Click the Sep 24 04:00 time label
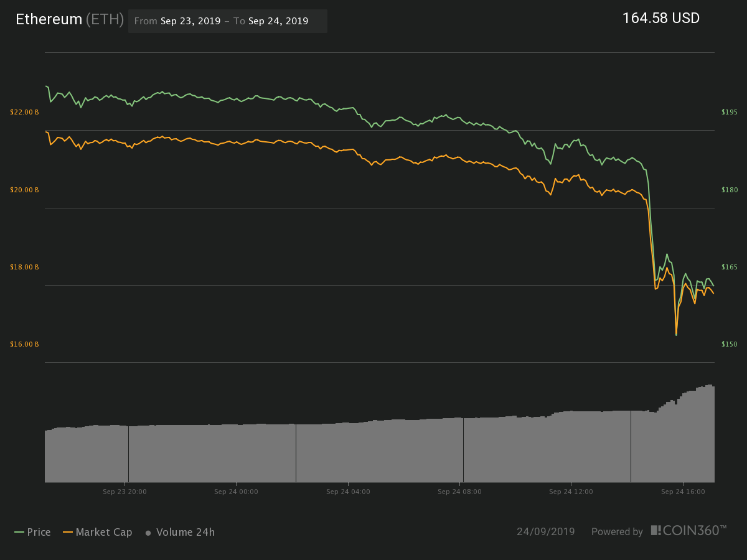Screen dimensions: 747x560 pyautogui.click(x=348, y=492)
